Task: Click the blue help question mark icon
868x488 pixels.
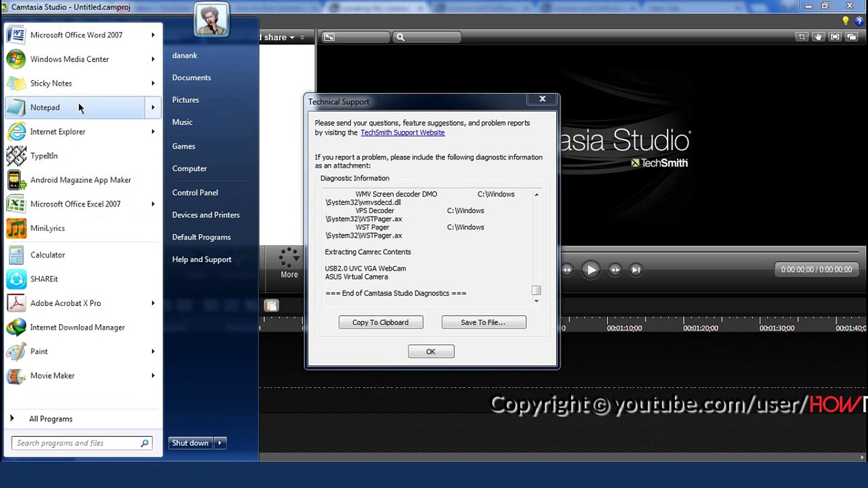Action: click(x=859, y=21)
